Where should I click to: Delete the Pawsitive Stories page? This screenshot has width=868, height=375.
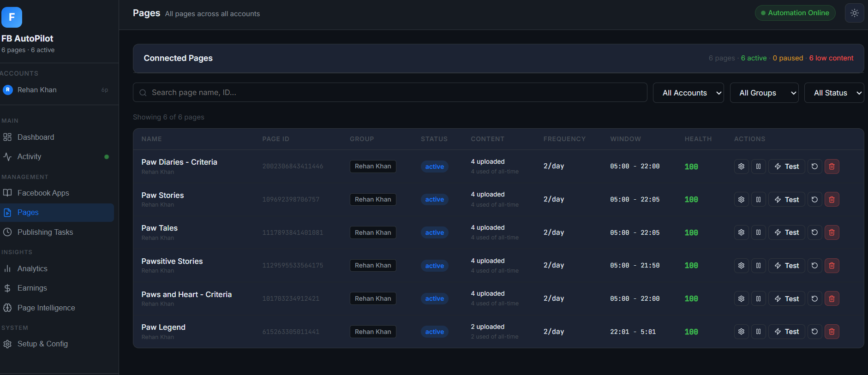click(832, 266)
